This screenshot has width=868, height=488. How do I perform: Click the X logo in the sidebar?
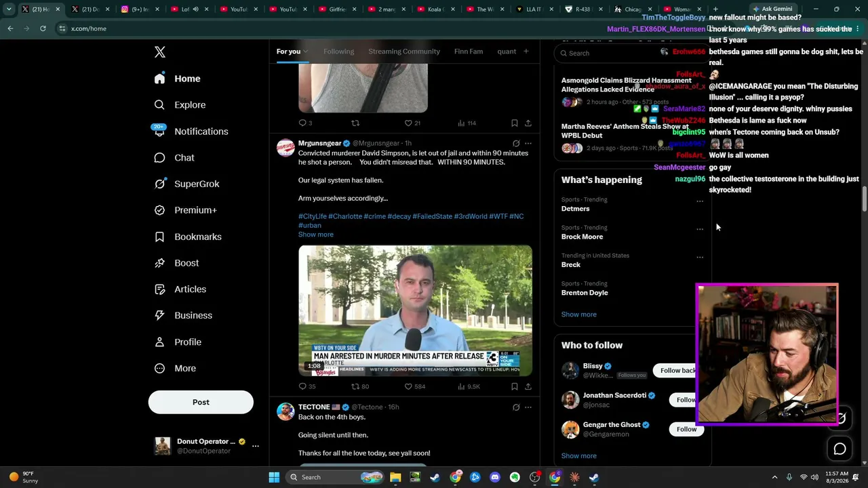(x=159, y=52)
